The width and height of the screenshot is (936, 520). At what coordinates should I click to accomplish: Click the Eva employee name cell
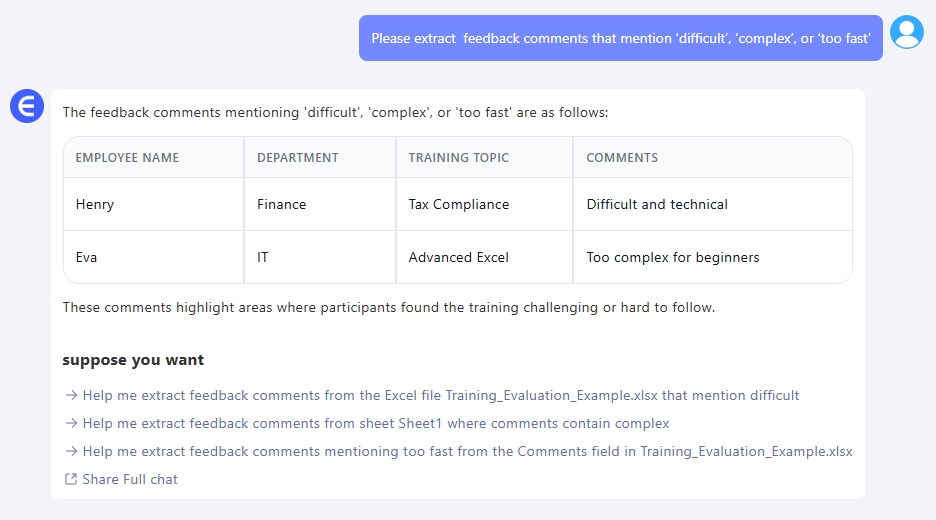[86, 258]
